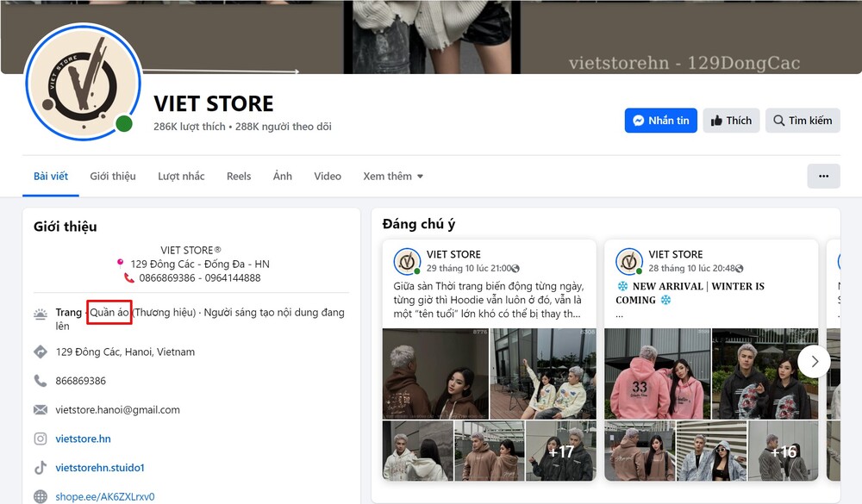Click the Thích like button

click(731, 121)
